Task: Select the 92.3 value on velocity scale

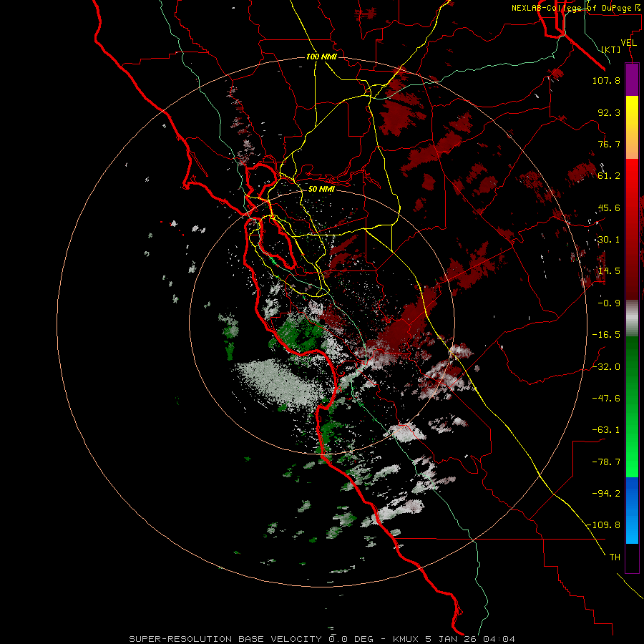Action: (609, 112)
